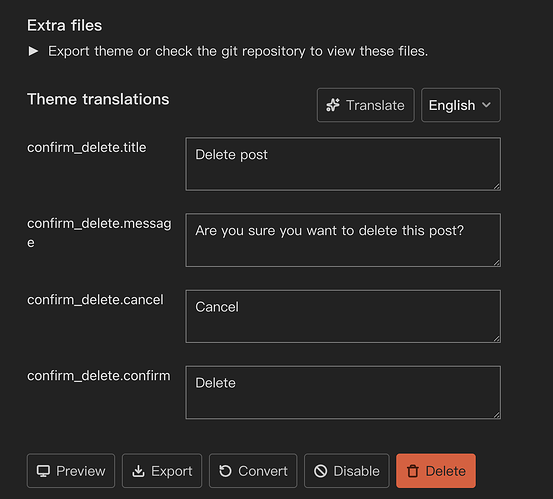
Task: Click the resize handle of the Cancel textarea
Action: point(497,339)
